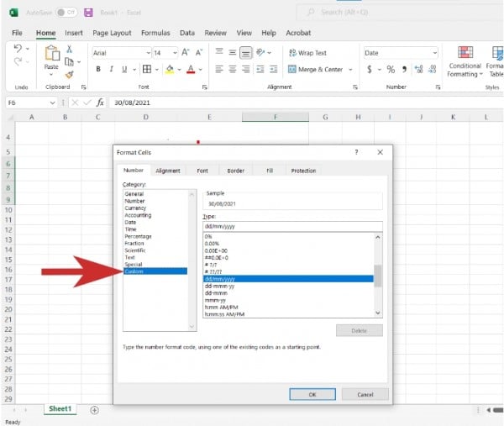Select dd-mmm-yy format code

288,286
